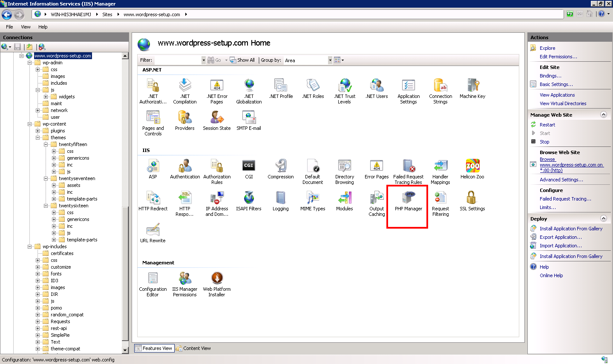Collapse the wp-admin folder node
Viewport: 613px width, 364px height.
tap(29, 63)
